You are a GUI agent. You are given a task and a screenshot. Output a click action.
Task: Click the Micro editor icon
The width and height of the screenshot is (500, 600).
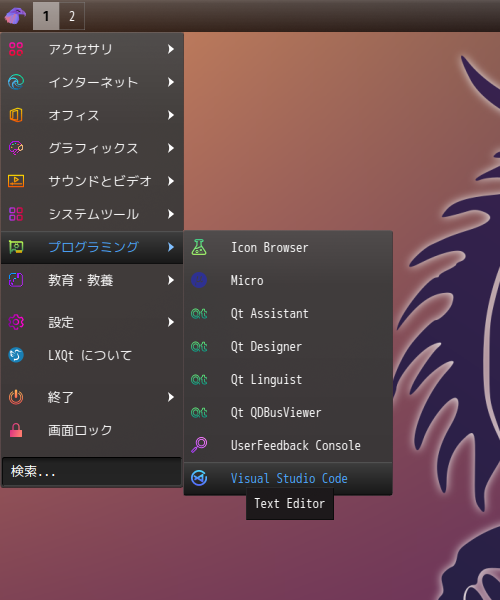pos(199,280)
